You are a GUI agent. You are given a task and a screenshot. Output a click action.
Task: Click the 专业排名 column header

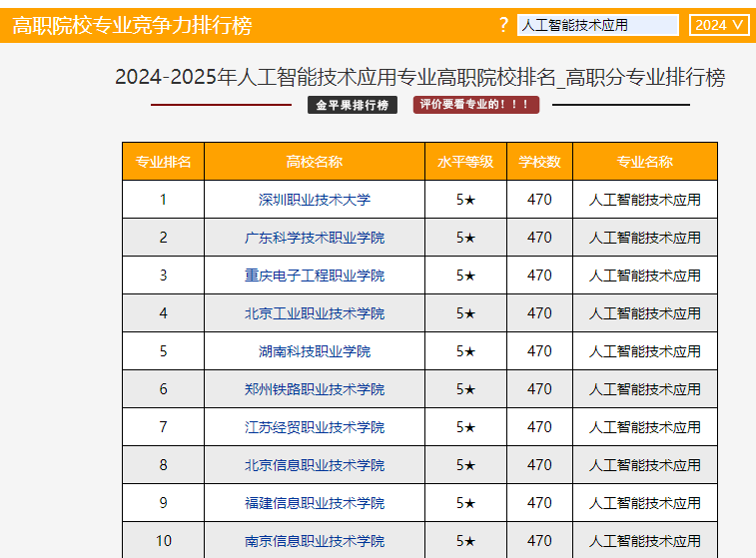click(163, 162)
